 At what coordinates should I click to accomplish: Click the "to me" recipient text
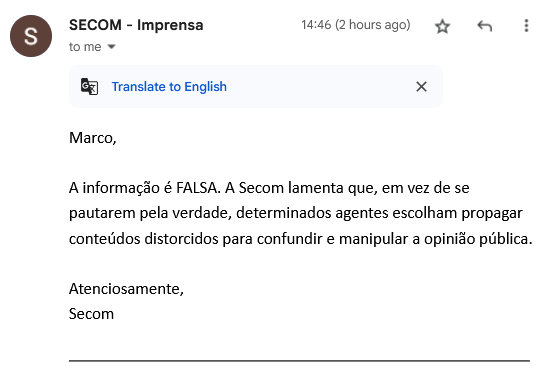85,47
